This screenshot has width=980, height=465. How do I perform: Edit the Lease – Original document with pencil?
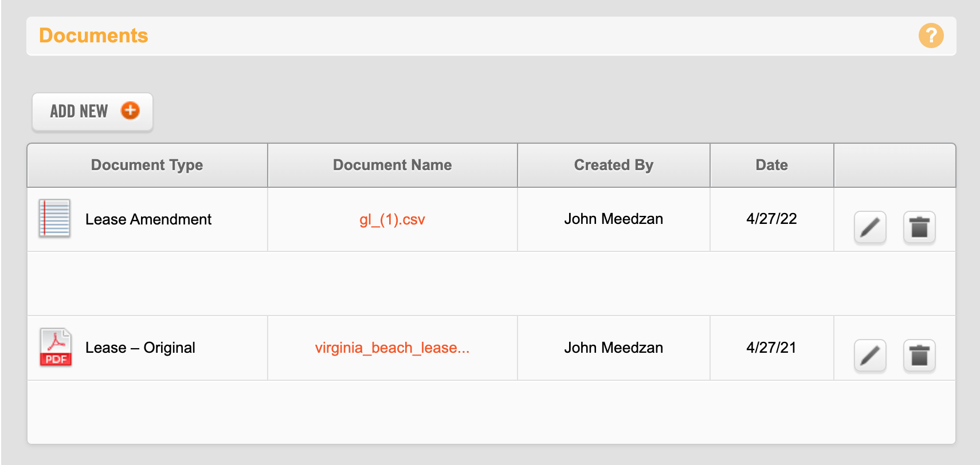coord(870,356)
